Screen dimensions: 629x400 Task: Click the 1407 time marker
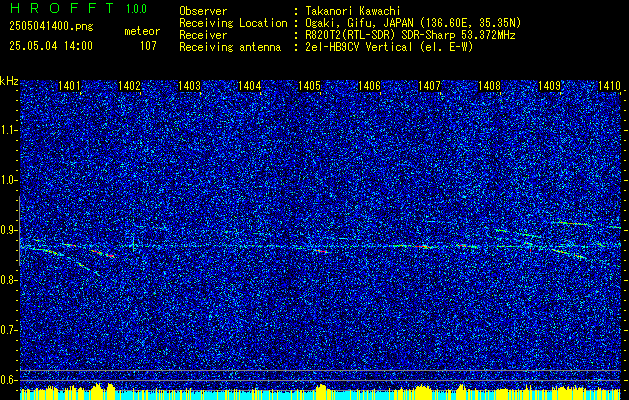[x=430, y=85]
